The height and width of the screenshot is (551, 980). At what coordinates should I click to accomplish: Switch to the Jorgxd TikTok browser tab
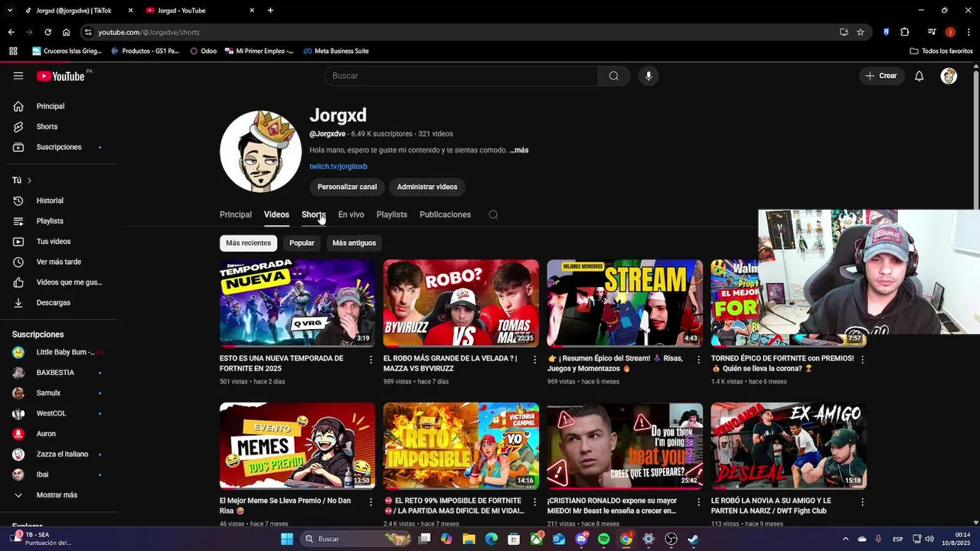[x=73, y=11]
